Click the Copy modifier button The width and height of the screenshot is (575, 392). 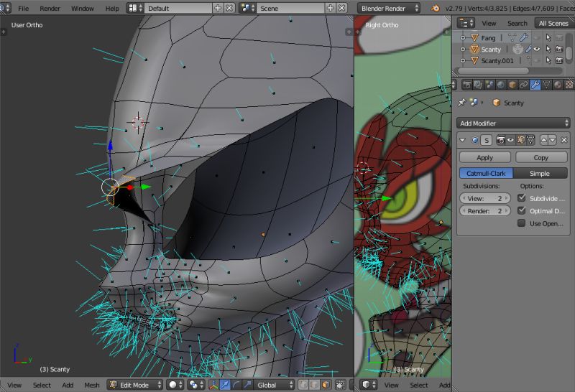pos(541,157)
